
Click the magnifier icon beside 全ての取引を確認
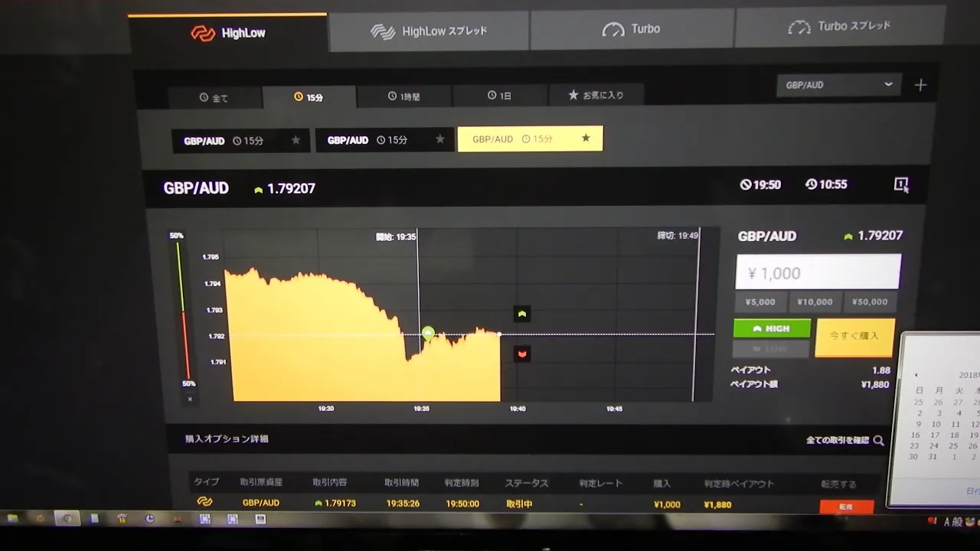tap(878, 440)
